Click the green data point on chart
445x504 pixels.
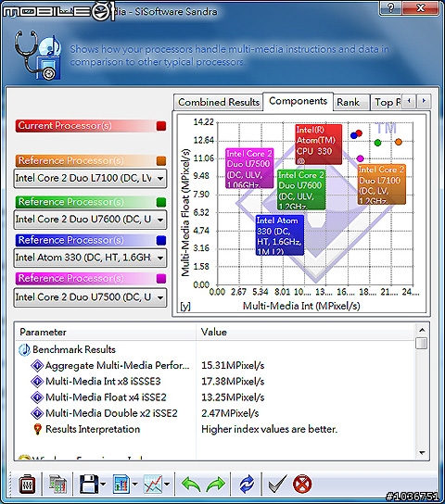[x=378, y=143]
